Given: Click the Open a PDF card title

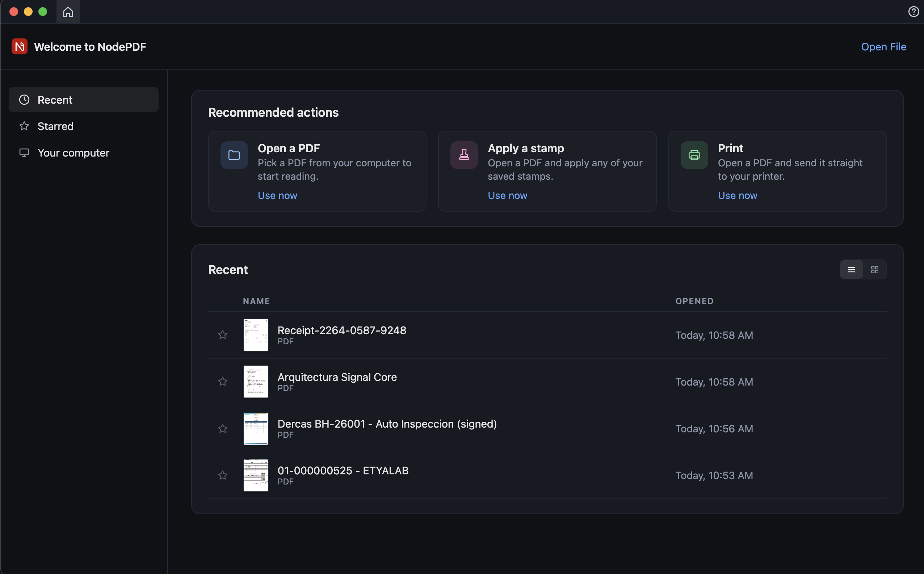Looking at the screenshot, I should tap(289, 148).
